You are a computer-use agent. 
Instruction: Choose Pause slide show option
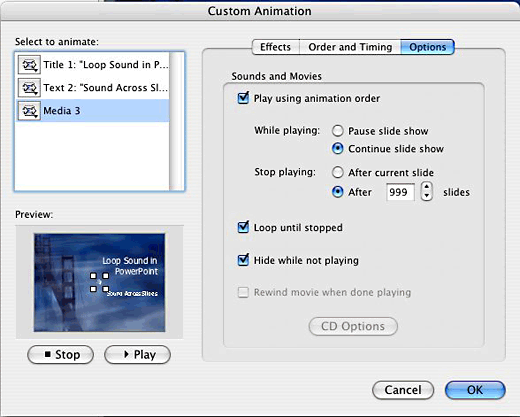pyautogui.click(x=337, y=131)
